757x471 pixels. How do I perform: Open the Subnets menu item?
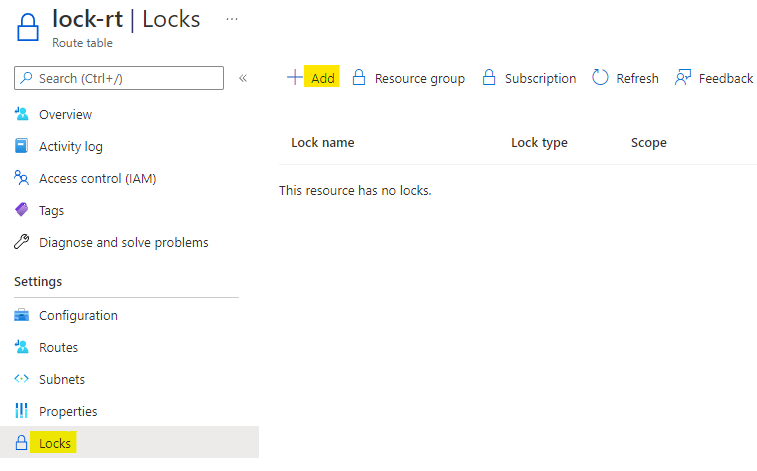62,380
